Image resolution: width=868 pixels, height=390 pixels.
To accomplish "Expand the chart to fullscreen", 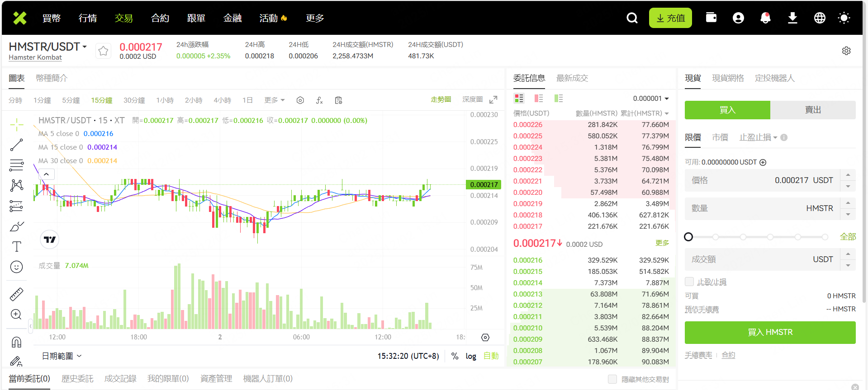I will 493,99.
